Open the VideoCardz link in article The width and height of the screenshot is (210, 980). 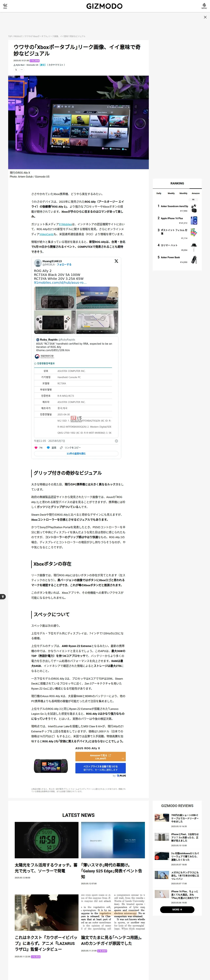click(46, 234)
